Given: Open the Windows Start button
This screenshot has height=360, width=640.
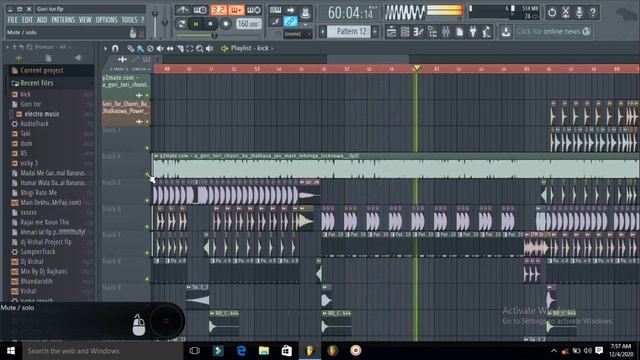Looking at the screenshot, I should tap(11, 351).
